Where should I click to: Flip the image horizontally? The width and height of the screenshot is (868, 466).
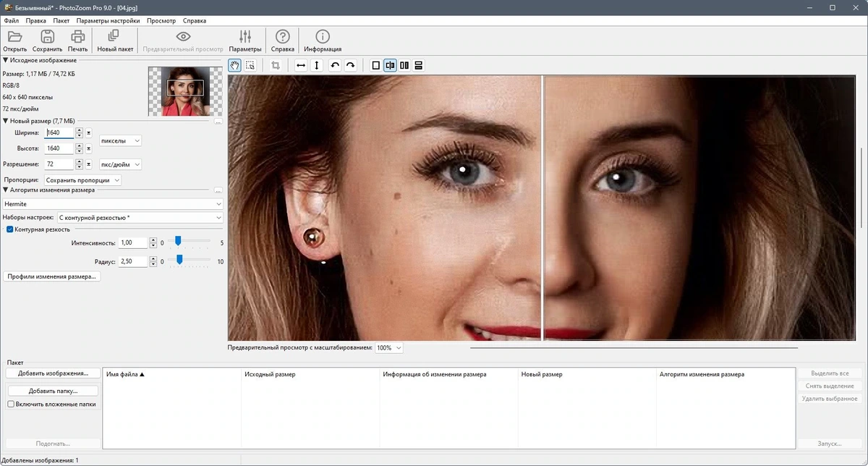301,65
